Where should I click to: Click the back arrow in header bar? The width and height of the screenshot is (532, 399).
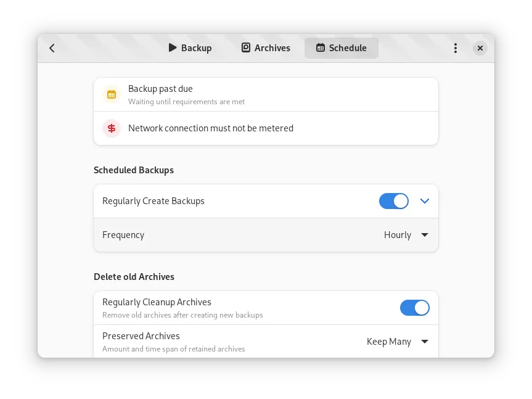tap(52, 48)
